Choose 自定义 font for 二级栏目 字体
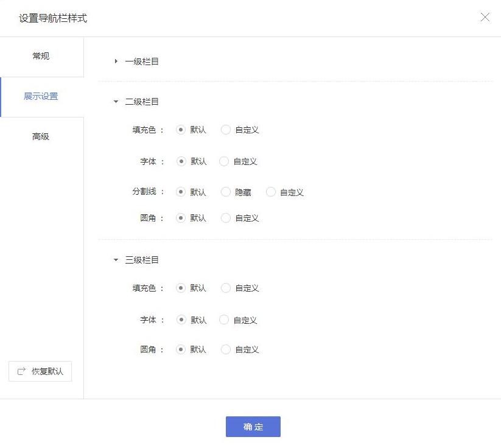The image size is (501, 448). click(225, 161)
